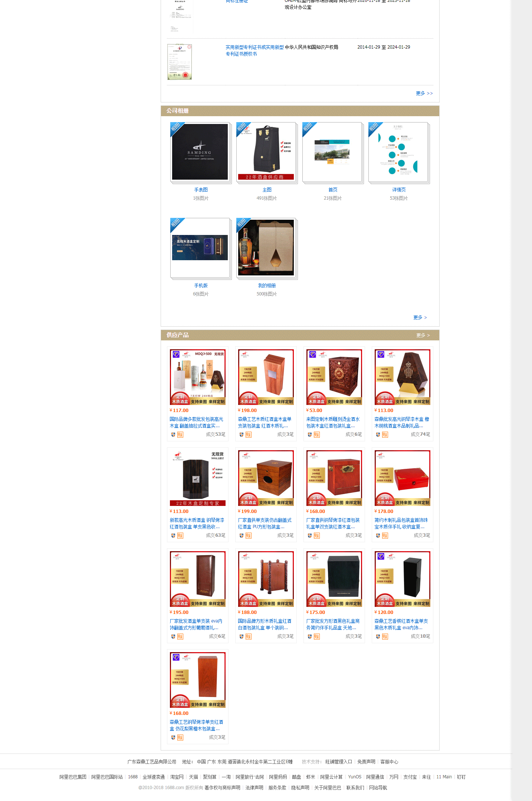Open the 详情页 album link
Image resolution: width=532 pixels, height=801 pixels.
click(399, 190)
